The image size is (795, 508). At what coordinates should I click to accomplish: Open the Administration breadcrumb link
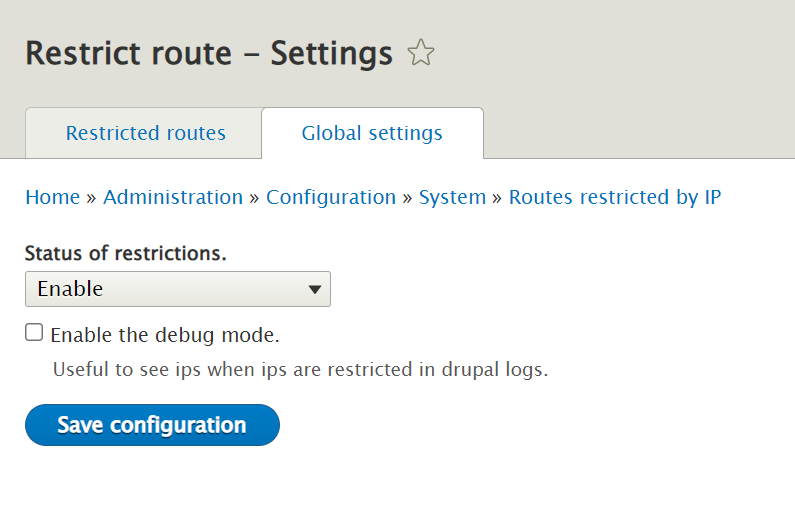click(x=173, y=197)
